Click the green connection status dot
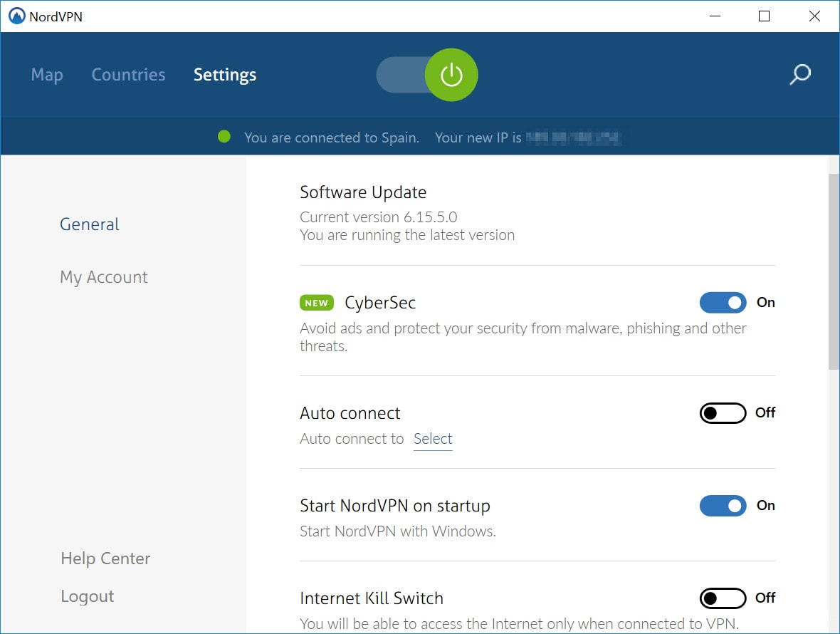Screen dimensions: 840x634 224,137
